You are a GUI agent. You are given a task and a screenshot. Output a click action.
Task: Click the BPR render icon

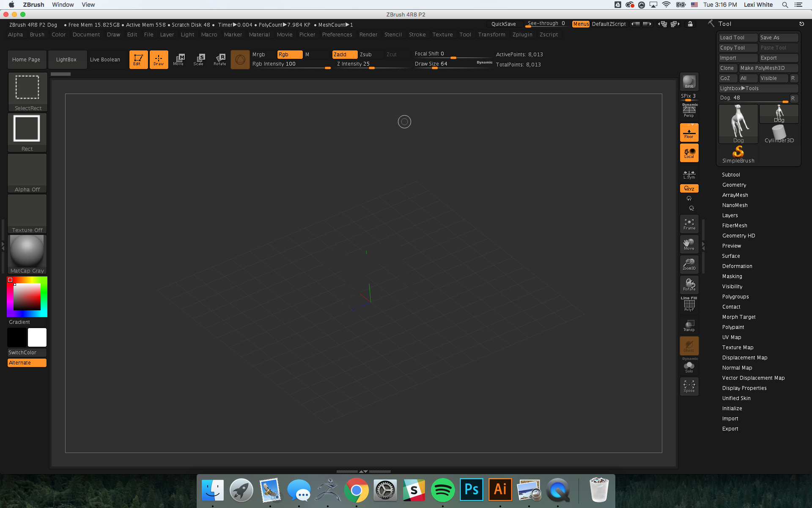point(689,81)
